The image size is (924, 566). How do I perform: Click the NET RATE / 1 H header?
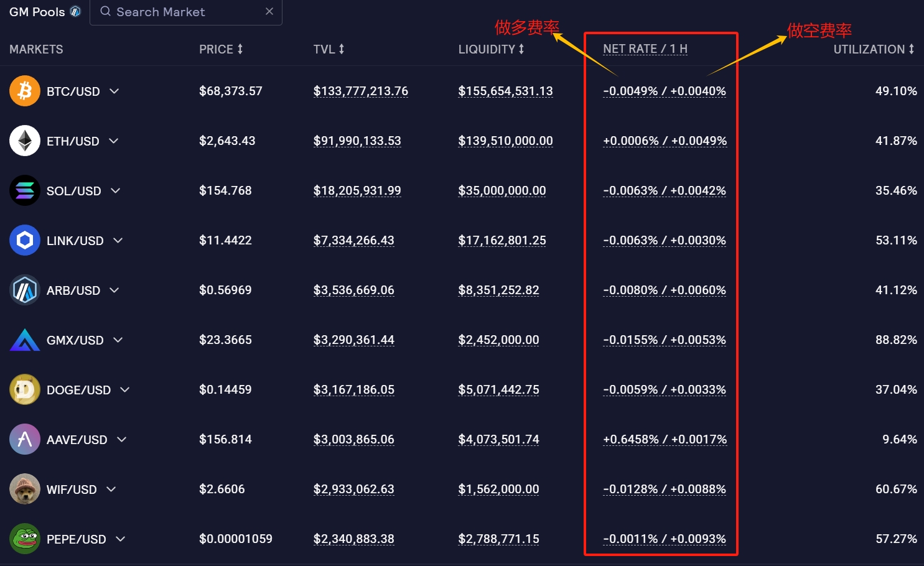click(645, 49)
